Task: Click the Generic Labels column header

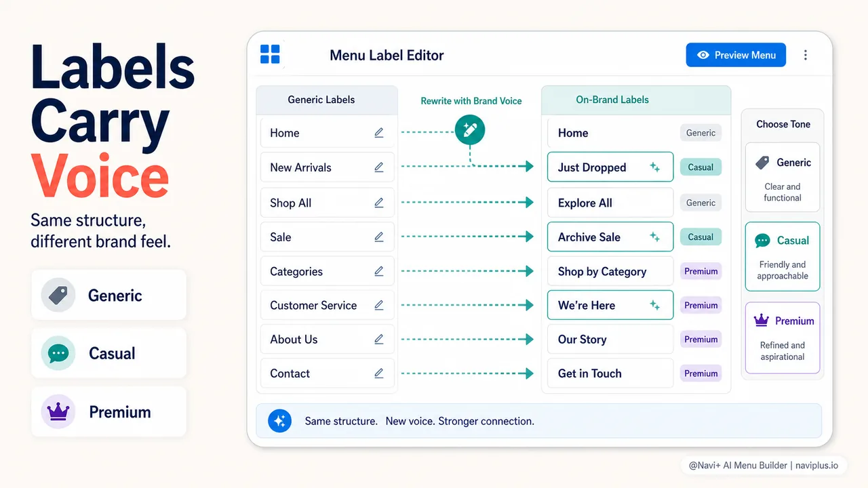Action: [x=327, y=100]
